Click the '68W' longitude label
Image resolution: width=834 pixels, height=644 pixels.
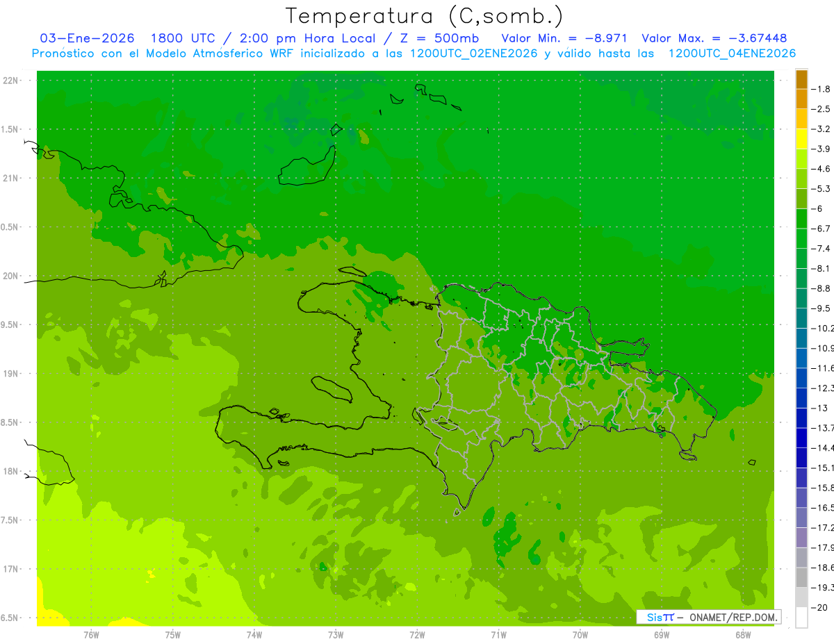pos(743,635)
